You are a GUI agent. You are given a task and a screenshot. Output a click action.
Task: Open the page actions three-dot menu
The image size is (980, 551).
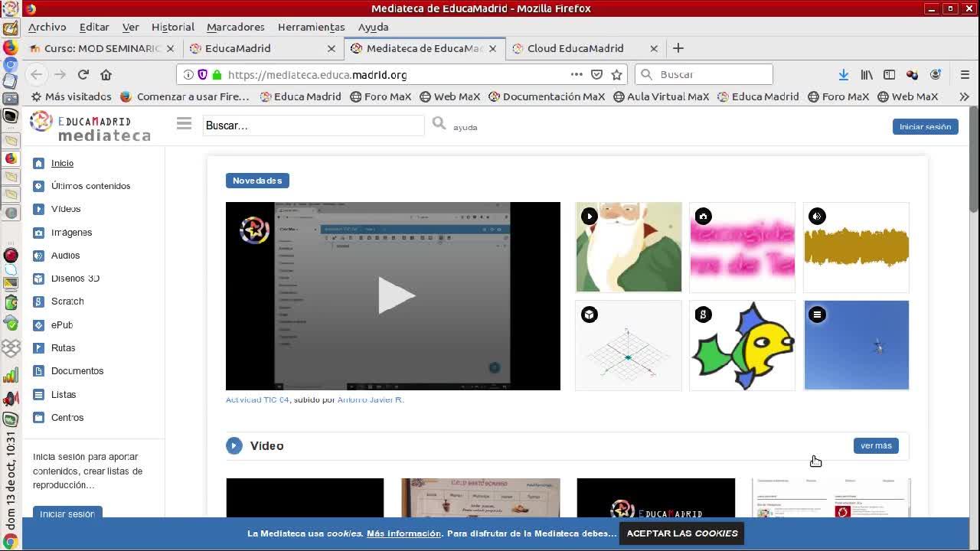(x=577, y=74)
